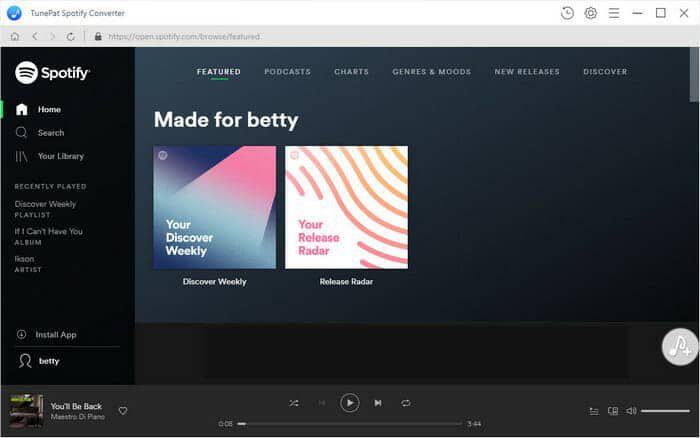Switch to the Featured tab
Screen dimensions: 700x438
(x=219, y=72)
